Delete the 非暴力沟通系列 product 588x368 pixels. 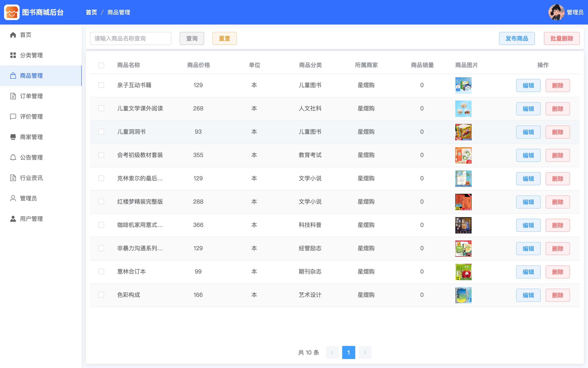click(x=558, y=248)
